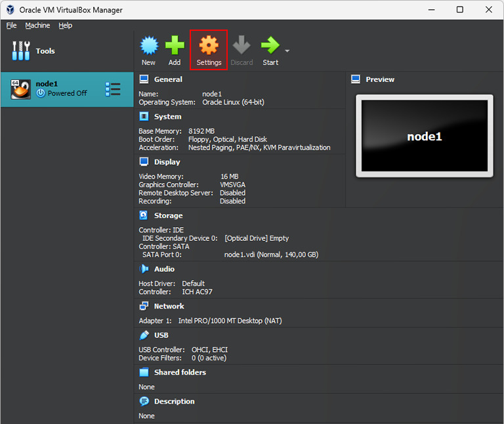This screenshot has height=424, width=504.
Task: Open the Start button dropdown arrow
Action: [287, 51]
